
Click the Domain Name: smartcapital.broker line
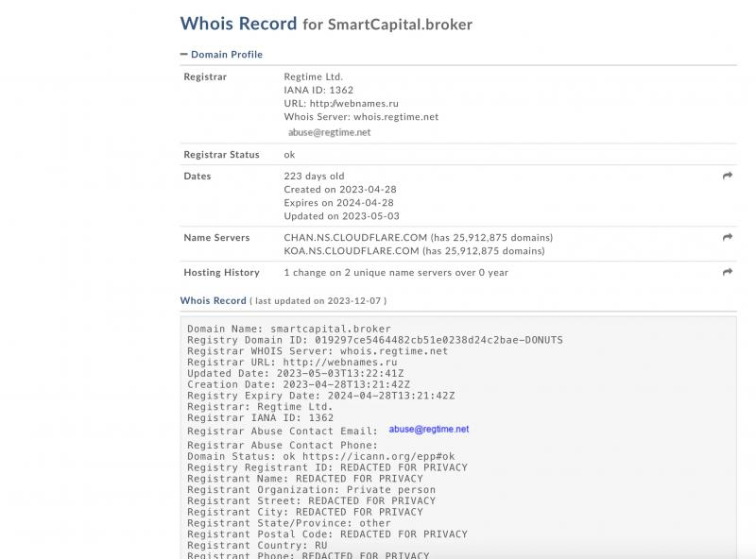click(289, 329)
